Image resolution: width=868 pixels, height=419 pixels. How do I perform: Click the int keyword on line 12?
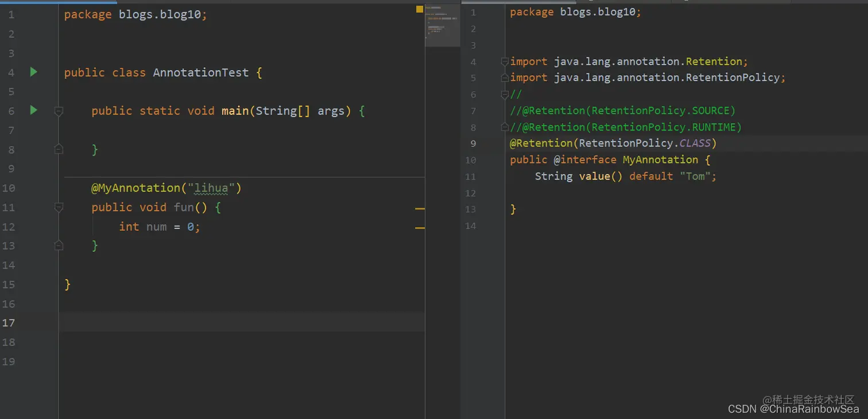pyautogui.click(x=129, y=227)
